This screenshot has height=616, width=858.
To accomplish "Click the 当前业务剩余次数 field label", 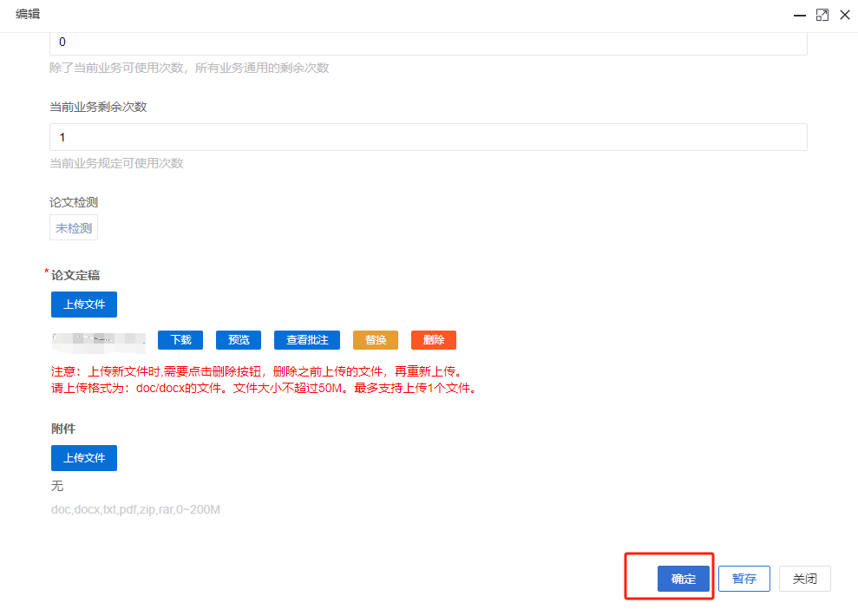I will point(98,107).
